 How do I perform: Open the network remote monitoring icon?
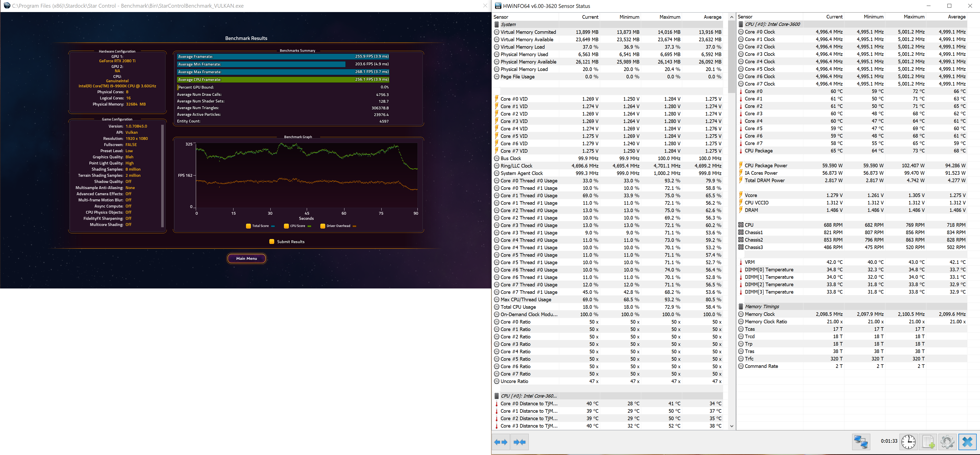pos(861,442)
